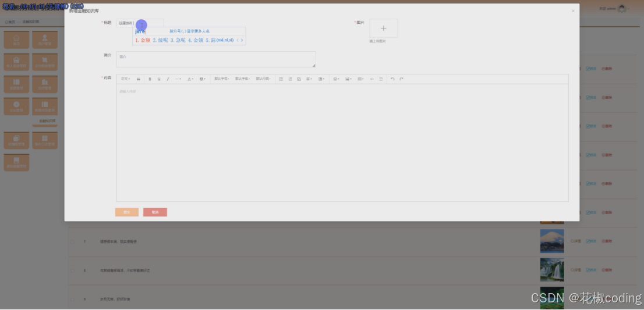Submit the new knowledge entry form

(127, 212)
